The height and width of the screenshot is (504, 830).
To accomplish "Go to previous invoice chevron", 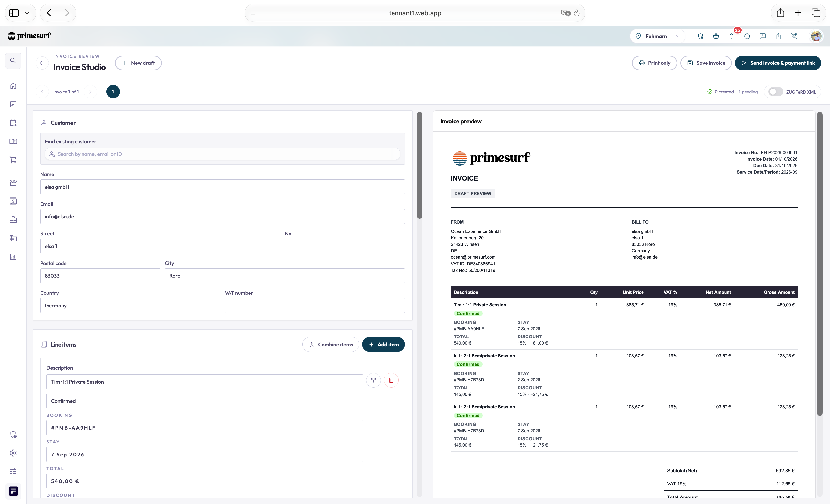I will point(42,92).
